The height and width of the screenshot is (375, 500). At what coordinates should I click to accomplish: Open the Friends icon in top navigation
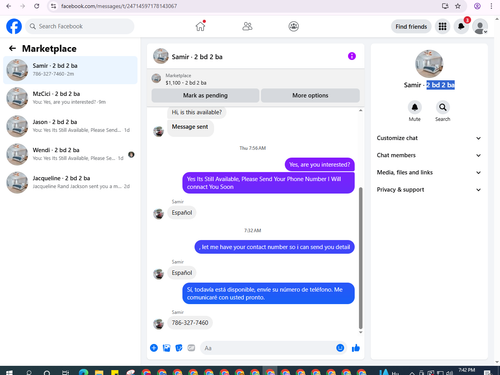[247, 26]
